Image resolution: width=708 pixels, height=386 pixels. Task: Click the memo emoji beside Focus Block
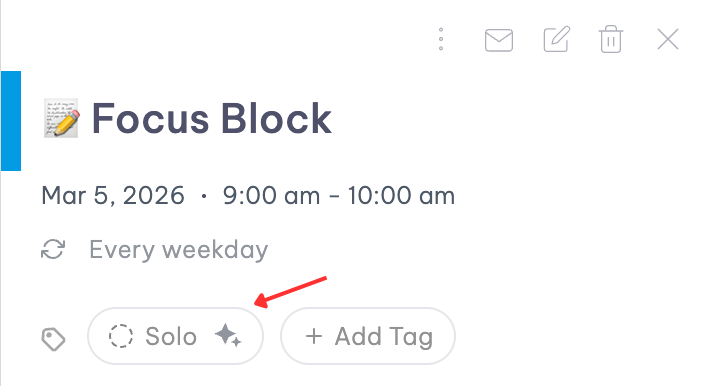[x=62, y=118]
